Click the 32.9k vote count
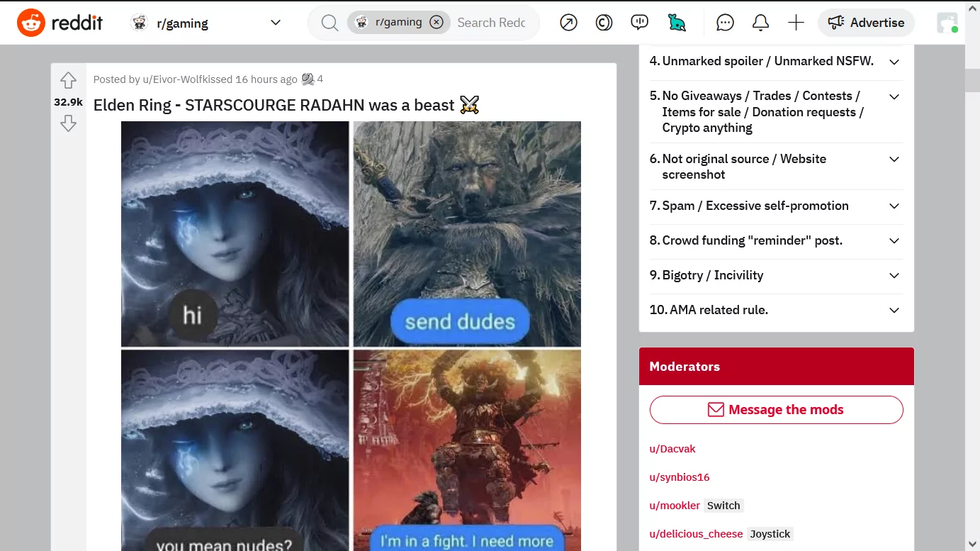 tap(68, 102)
